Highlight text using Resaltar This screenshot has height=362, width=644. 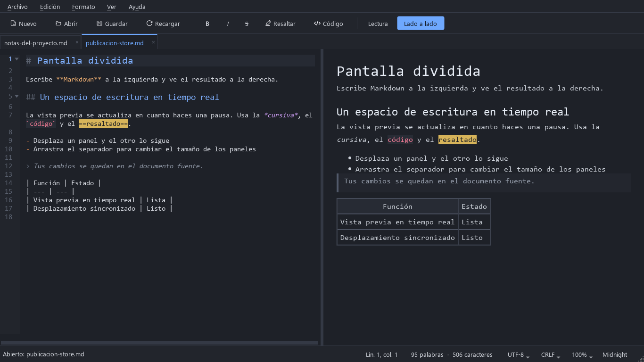[x=281, y=24]
